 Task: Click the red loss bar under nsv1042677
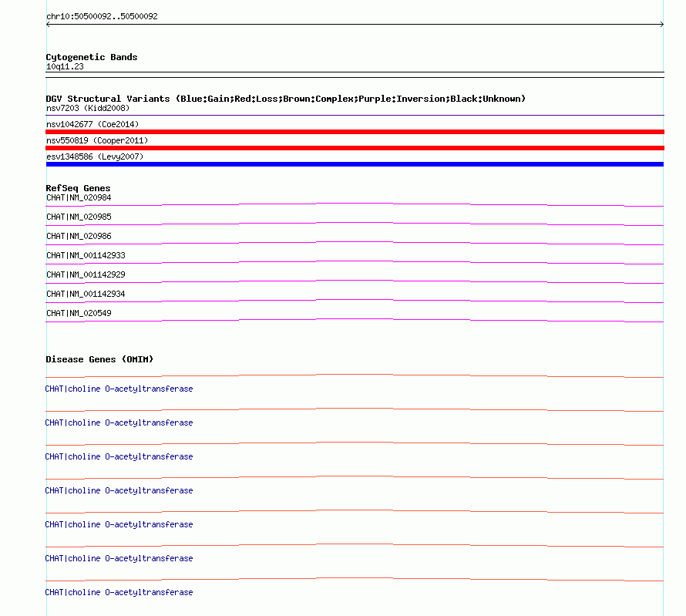tap(355, 132)
